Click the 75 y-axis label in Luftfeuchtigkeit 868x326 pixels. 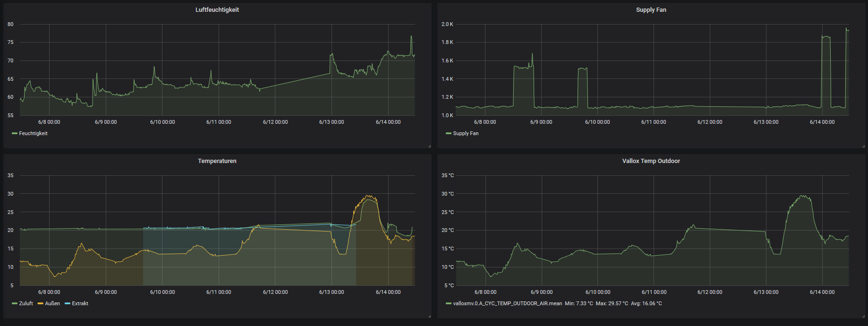[10, 42]
